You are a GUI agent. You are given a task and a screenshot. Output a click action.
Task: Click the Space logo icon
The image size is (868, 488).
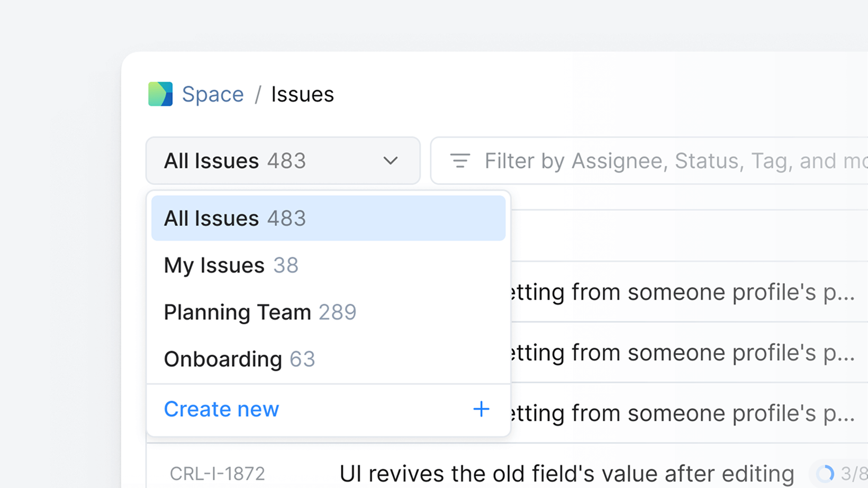[x=160, y=94]
